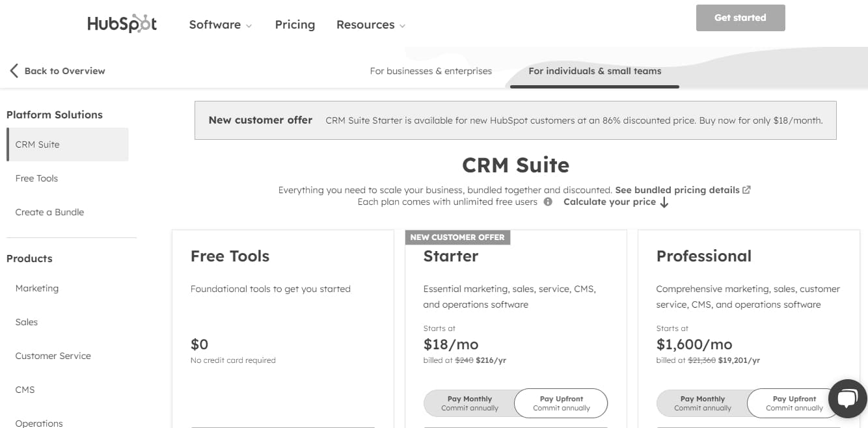Click the Professional plan heading
This screenshot has height=428, width=868.
tap(704, 256)
